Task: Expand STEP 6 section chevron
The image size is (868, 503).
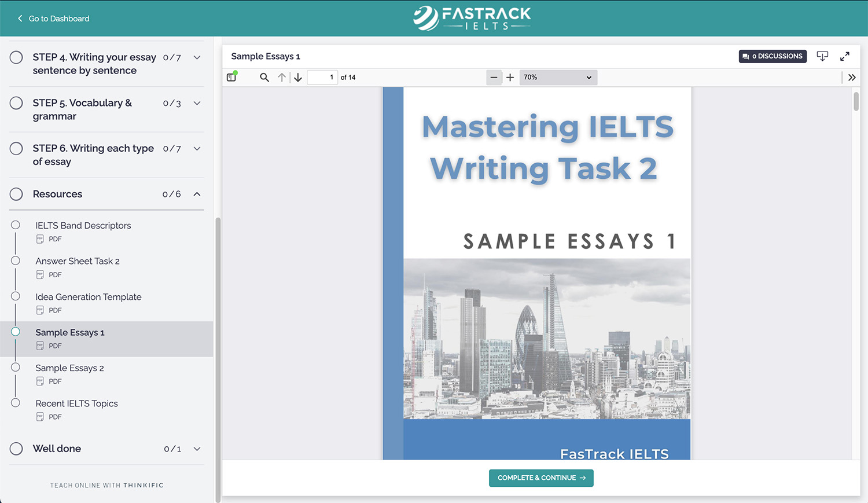Action: coord(197,149)
